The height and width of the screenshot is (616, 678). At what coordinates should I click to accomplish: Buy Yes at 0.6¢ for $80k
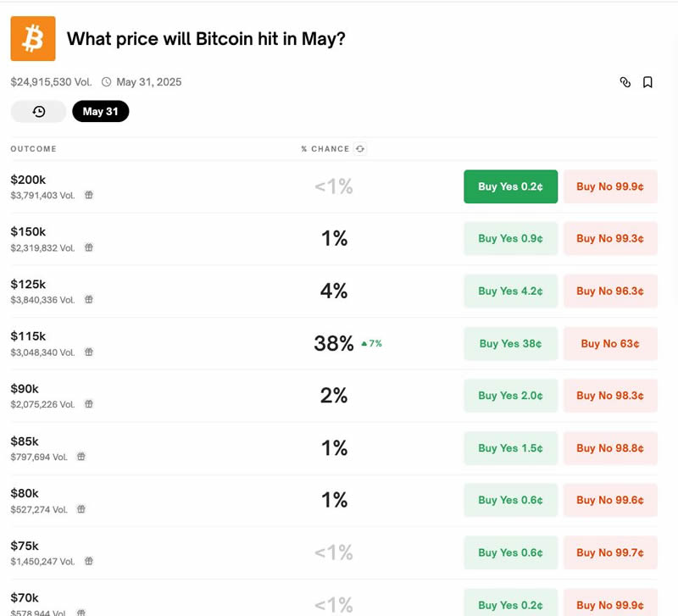coord(510,500)
